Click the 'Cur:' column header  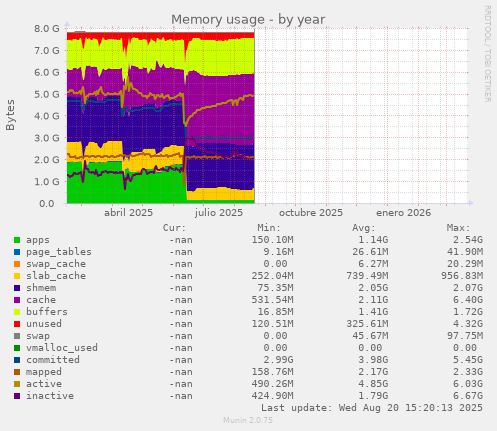coord(174,228)
